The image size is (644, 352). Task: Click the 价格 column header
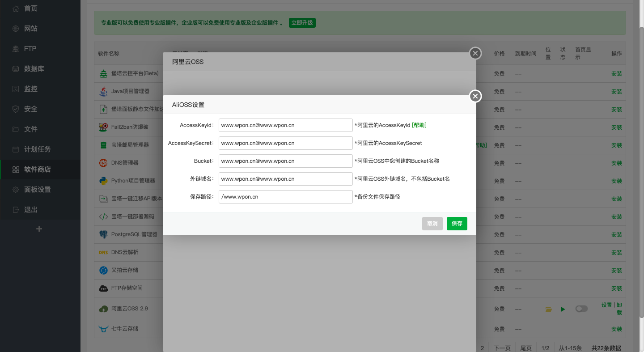(x=499, y=54)
